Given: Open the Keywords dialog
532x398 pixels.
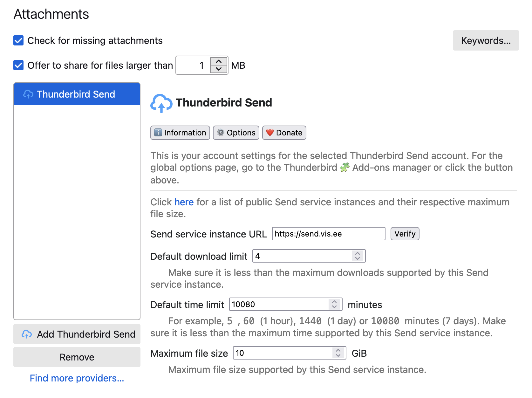Looking at the screenshot, I should coord(486,40).
